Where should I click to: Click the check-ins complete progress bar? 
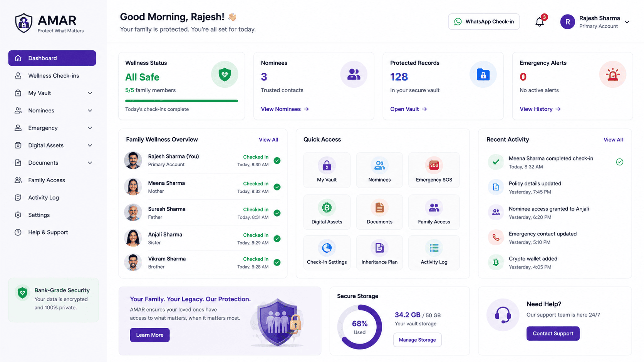tap(181, 101)
